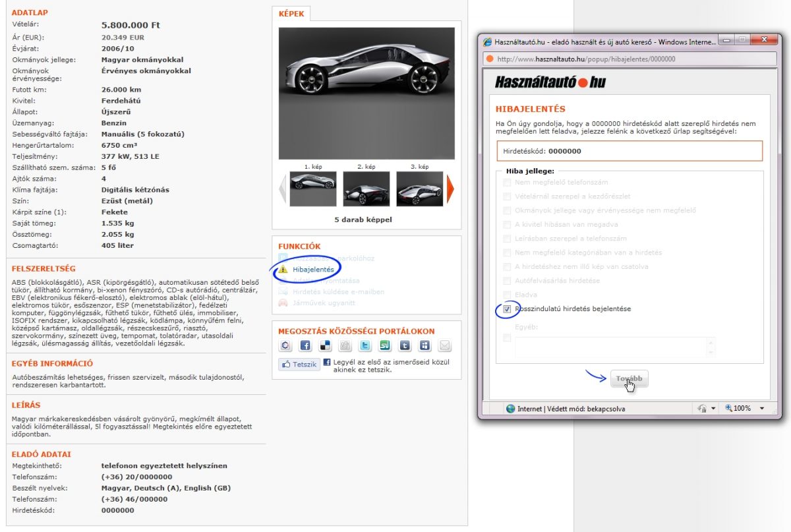The width and height of the screenshot is (791, 532).
Task: Click the Tetszik button
Action: [x=300, y=363]
